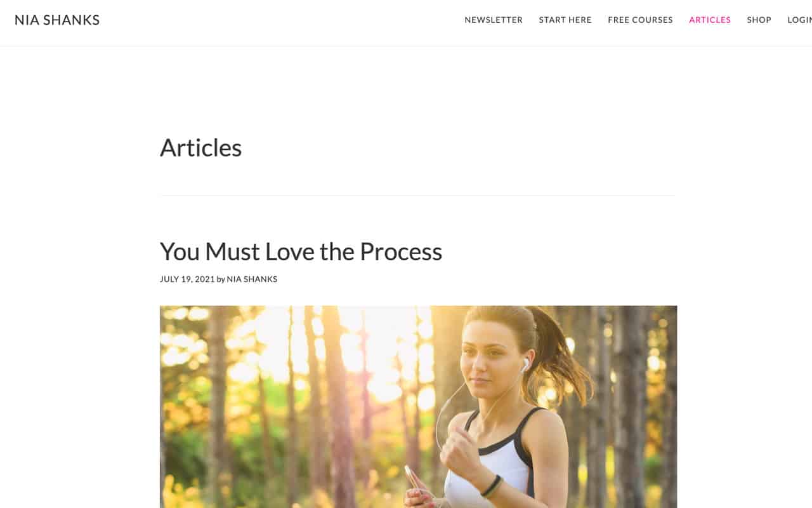Open the 'You Must Love the Process' article
Viewport: 812px width, 508px height.
(301, 251)
